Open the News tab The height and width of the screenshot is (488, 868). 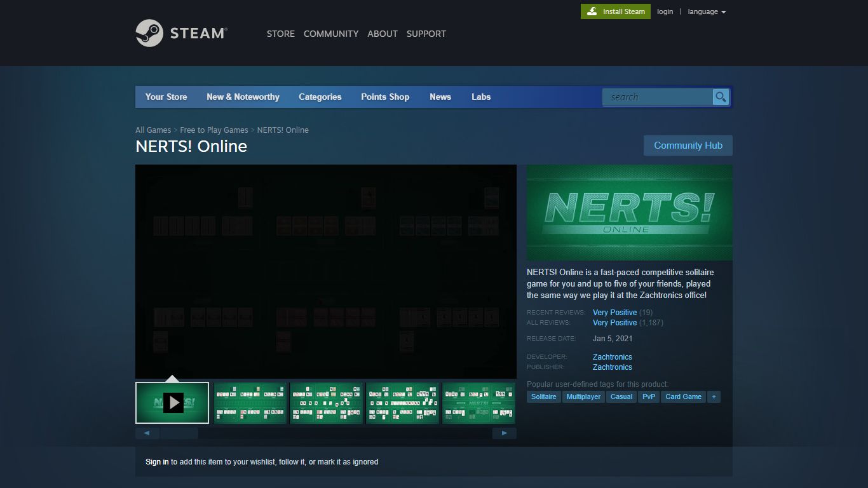click(x=440, y=97)
